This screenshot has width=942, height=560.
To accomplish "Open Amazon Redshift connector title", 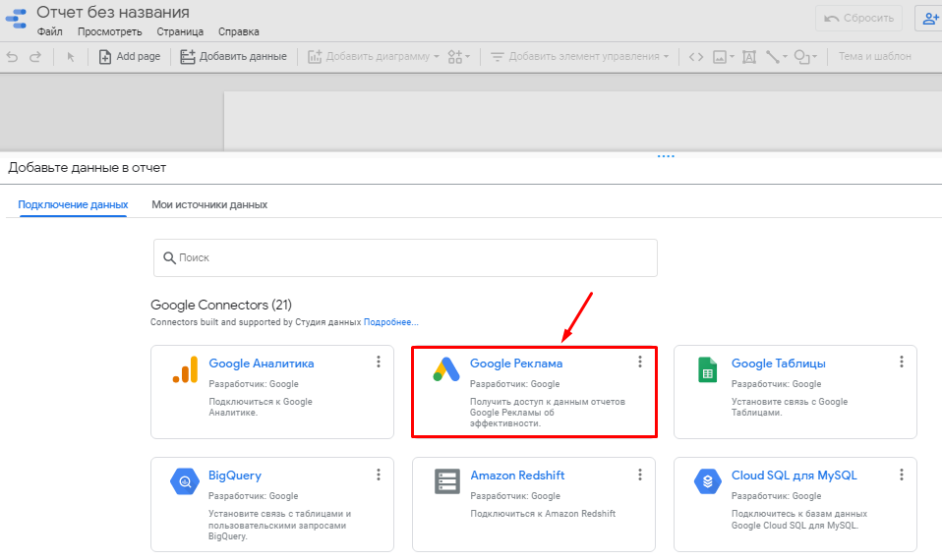I will [x=517, y=476].
